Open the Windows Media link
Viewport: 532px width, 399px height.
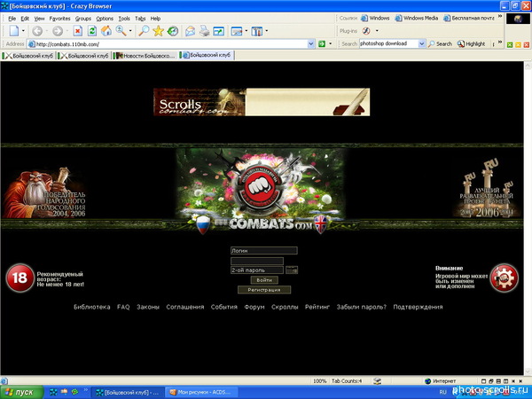417,18
